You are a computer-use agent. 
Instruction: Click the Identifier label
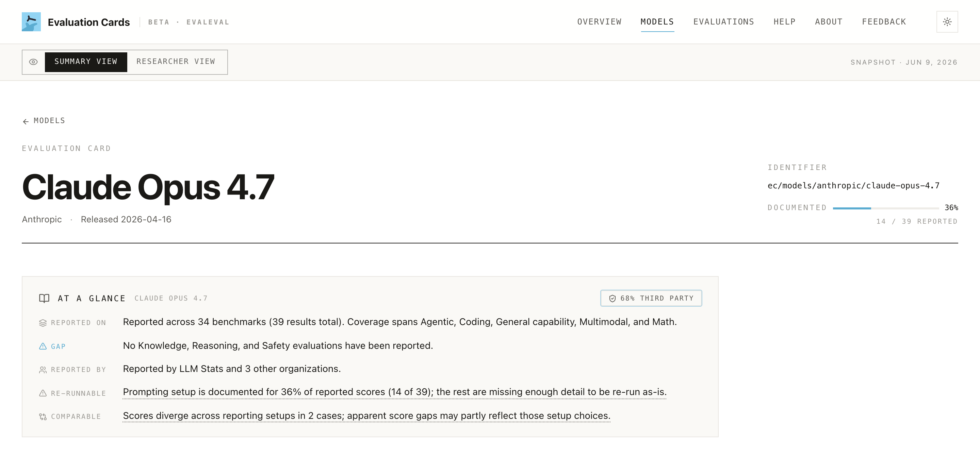tap(797, 168)
